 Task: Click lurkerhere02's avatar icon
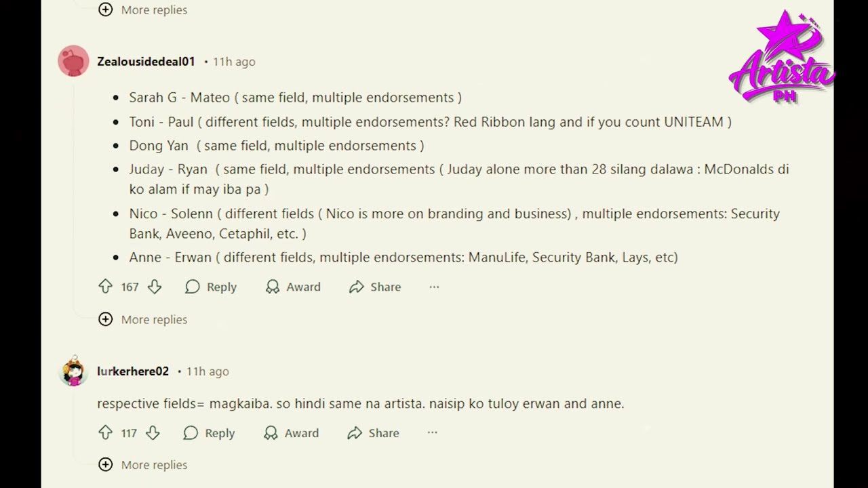click(x=73, y=371)
